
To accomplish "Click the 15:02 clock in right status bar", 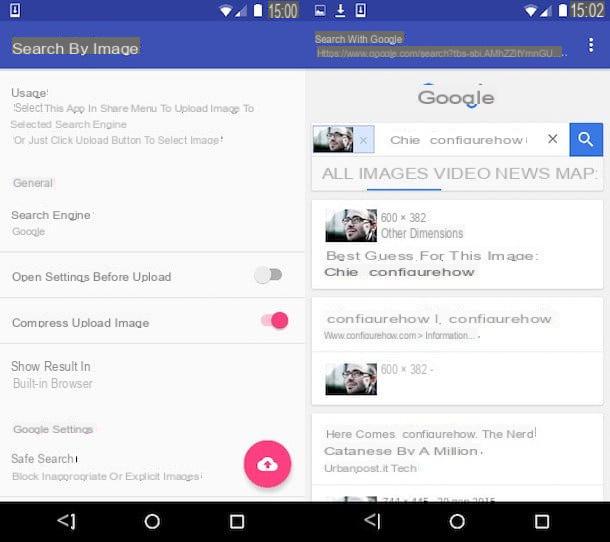I will [587, 10].
